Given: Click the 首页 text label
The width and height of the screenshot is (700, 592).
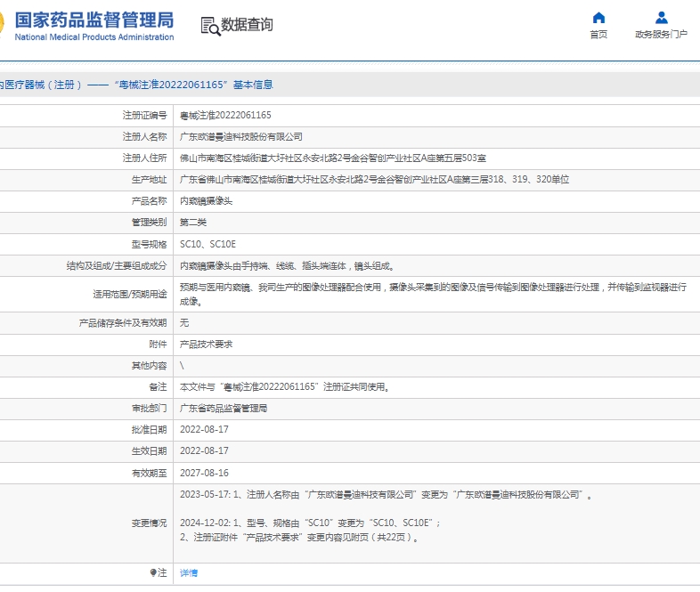Looking at the screenshot, I should [598, 35].
